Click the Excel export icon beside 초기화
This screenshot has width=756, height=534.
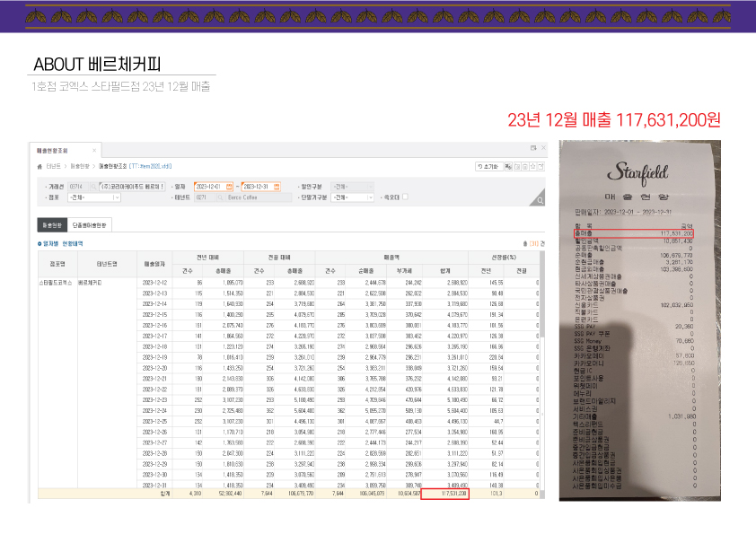507,166
